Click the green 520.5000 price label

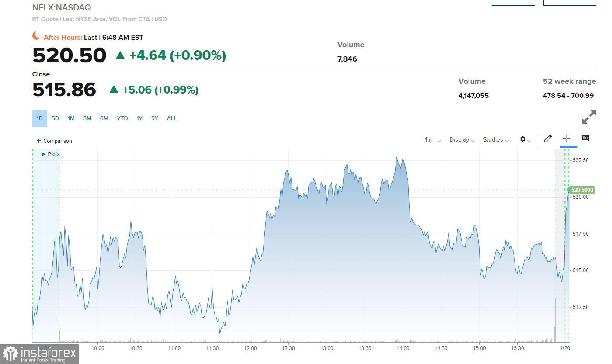point(581,190)
